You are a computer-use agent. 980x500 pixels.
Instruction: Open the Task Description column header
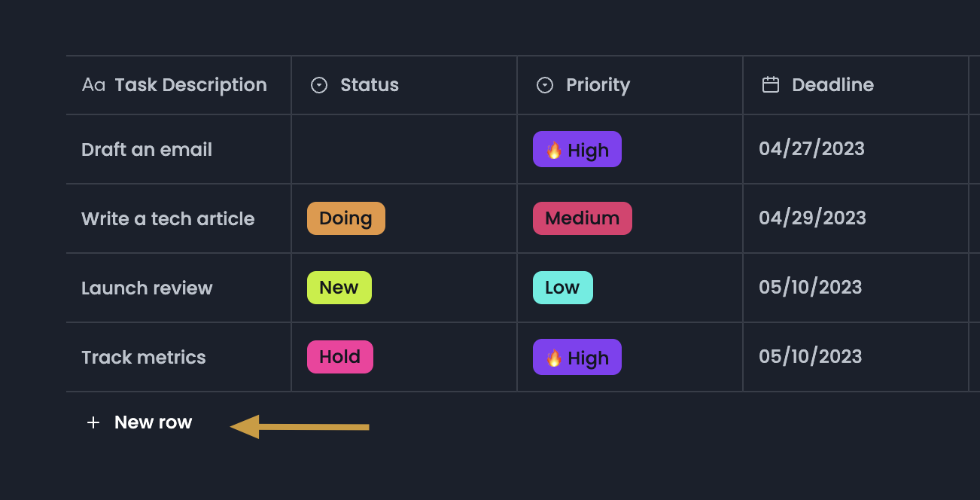190,85
